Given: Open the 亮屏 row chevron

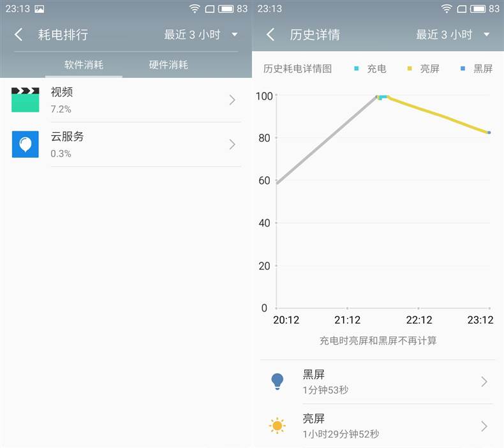Looking at the screenshot, I should [x=484, y=426].
